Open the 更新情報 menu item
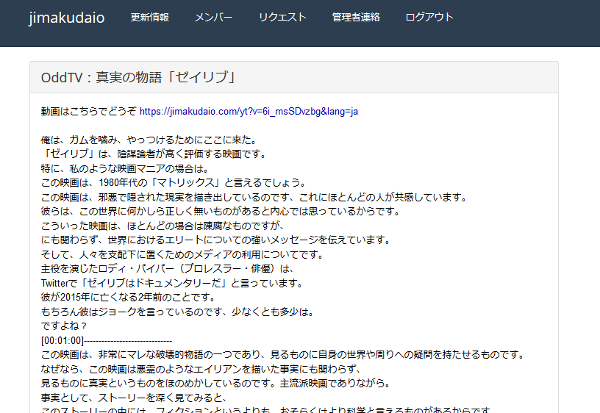Screen dimensions: 600x413 150,18
